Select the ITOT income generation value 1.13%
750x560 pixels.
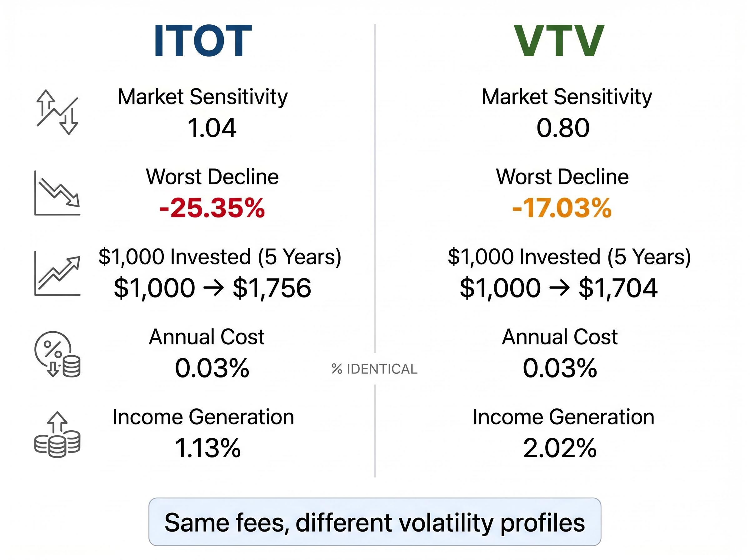point(208,448)
